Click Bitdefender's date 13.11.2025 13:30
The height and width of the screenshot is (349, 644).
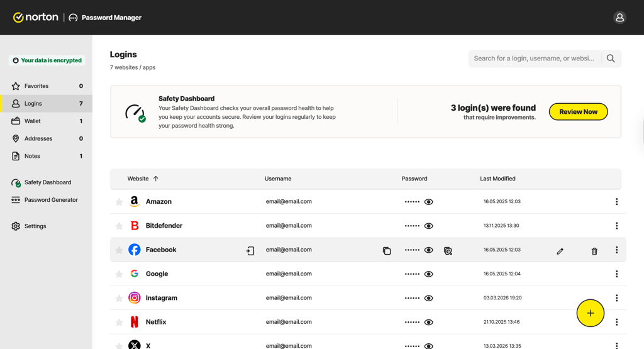point(501,225)
